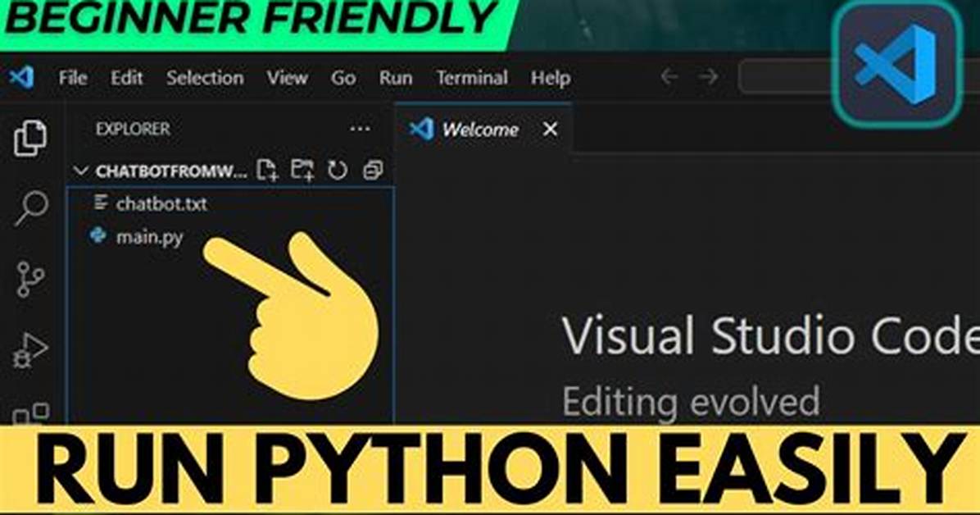Open the Selection menu
The width and height of the screenshot is (980, 515).
[205, 78]
